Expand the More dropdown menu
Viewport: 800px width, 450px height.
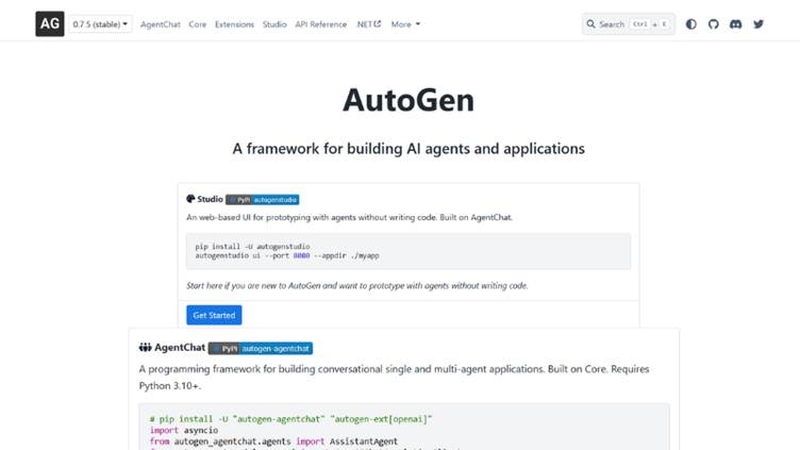[x=406, y=24]
